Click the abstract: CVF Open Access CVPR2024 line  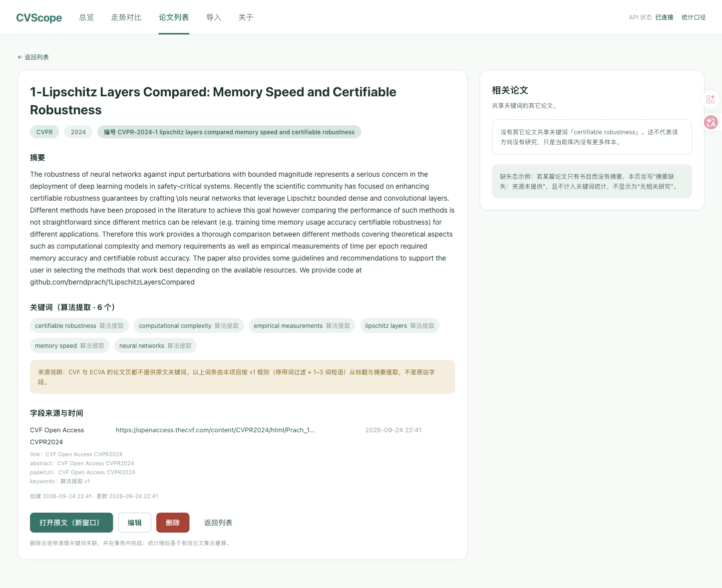[x=82, y=464]
